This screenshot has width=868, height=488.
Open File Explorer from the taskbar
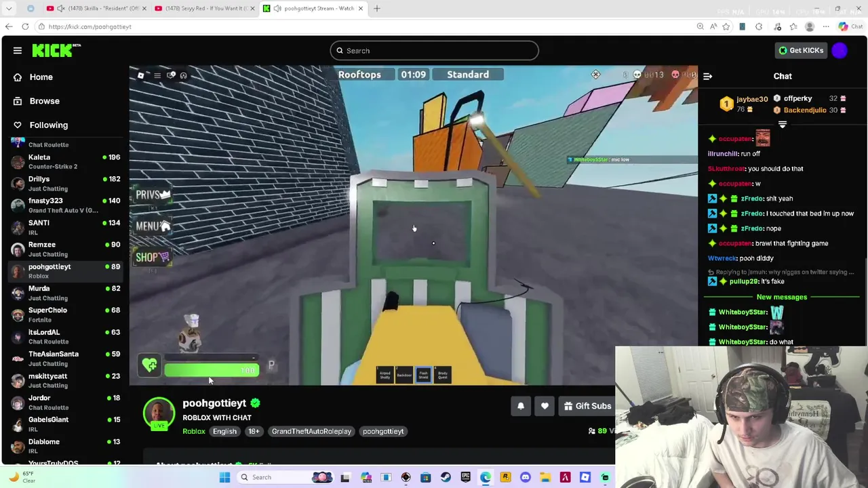545,477
